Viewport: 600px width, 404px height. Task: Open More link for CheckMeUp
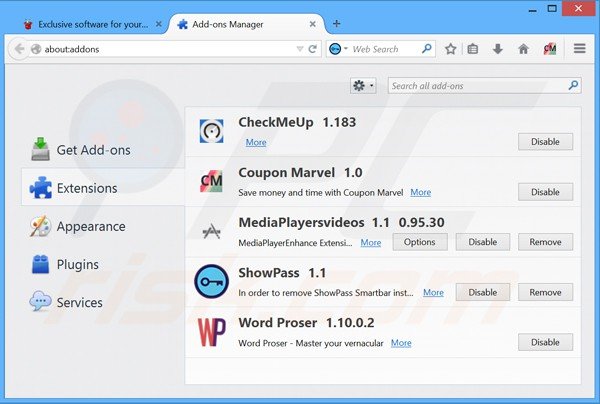256,142
